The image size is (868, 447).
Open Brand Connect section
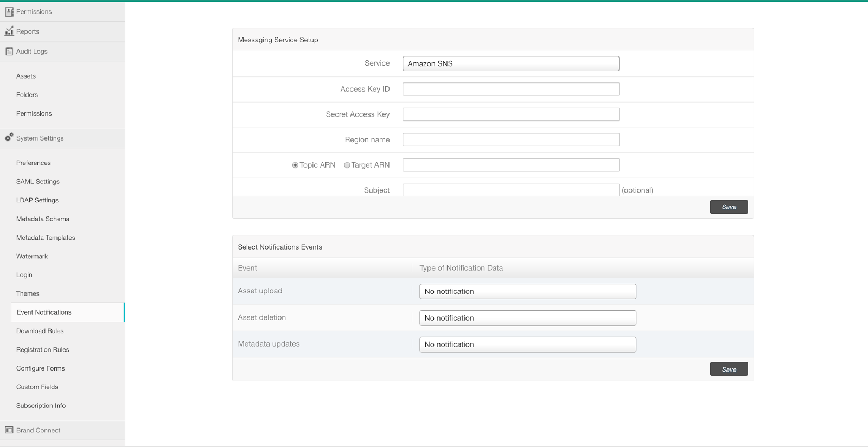point(62,430)
